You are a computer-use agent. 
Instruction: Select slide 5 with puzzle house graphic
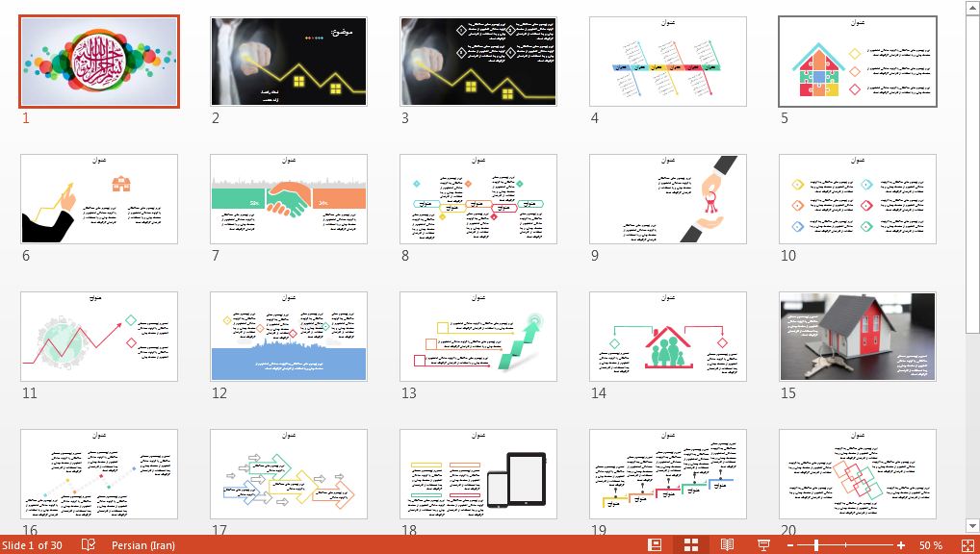tap(857, 62)
